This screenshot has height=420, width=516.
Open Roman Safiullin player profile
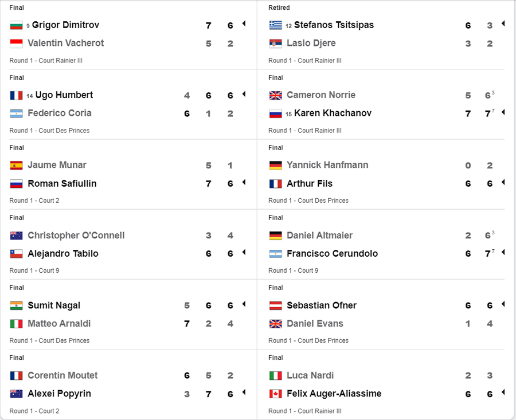(x=62, y=183)
